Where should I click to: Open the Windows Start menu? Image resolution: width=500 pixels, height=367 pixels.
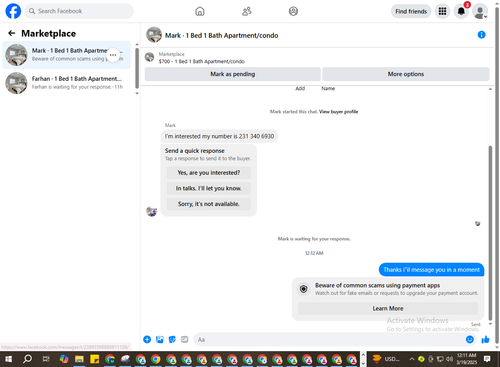(x=8, y=359)
